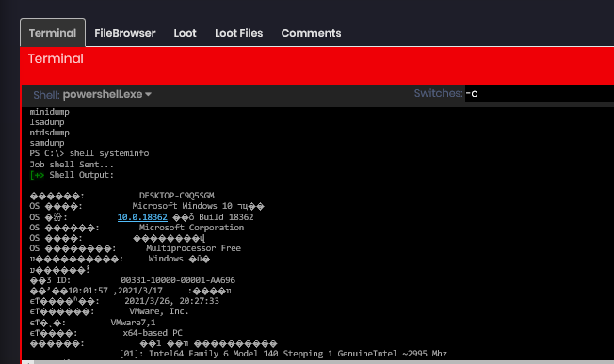Click the horizontal scrollbar left arrow
The image size is (614, 364).
click(28, 362)
